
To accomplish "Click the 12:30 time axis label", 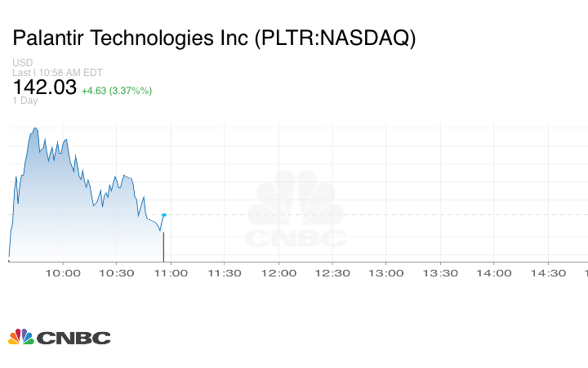I will click(x=332, y=273).
